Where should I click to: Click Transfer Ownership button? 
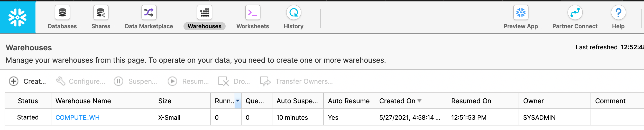(x=297, y=81)
